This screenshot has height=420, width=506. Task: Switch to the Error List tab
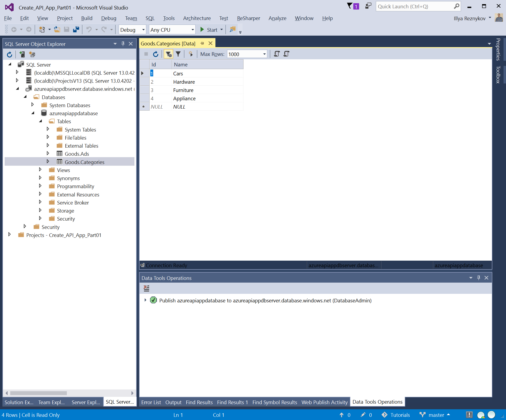coord(151,402)
